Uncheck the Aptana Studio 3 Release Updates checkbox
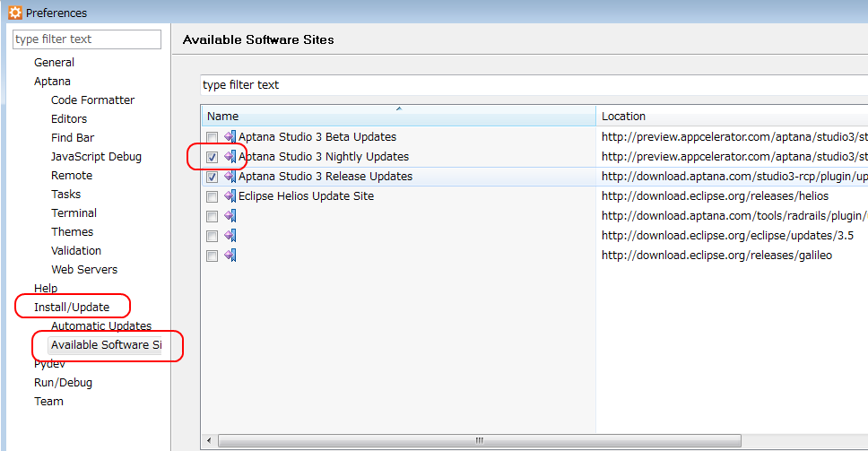Image resolution: width=868 pixels, height=451 pixels. pyautogui.click(x=212, y=177)
